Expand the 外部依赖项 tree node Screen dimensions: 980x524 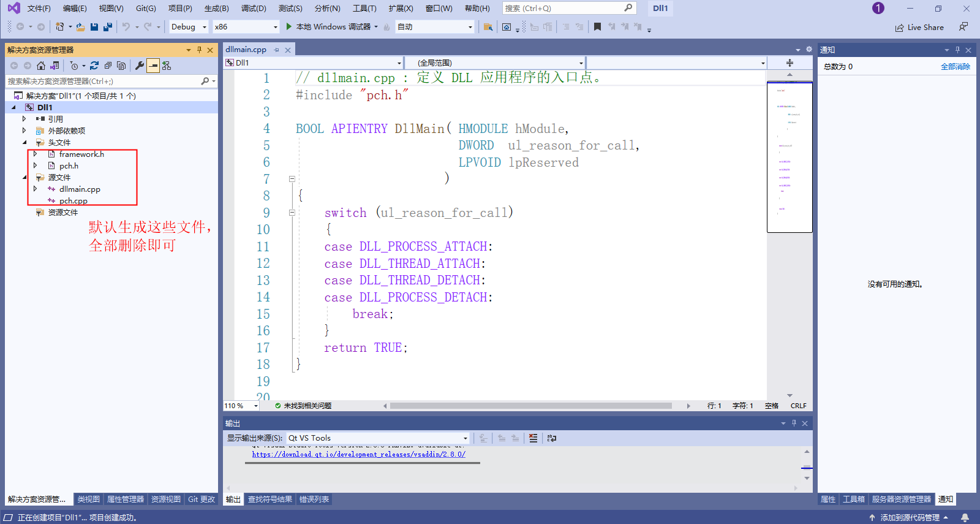coord(24,131)
